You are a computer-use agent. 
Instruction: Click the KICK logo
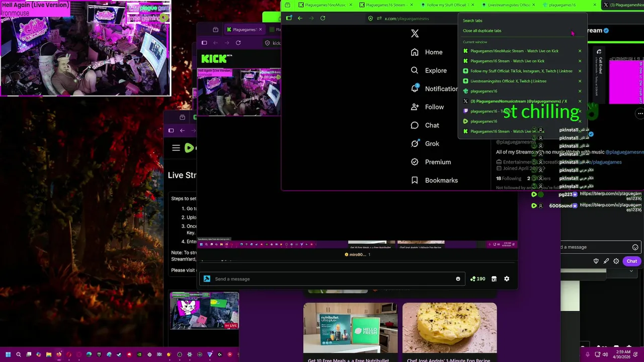[x=215, y=59]
